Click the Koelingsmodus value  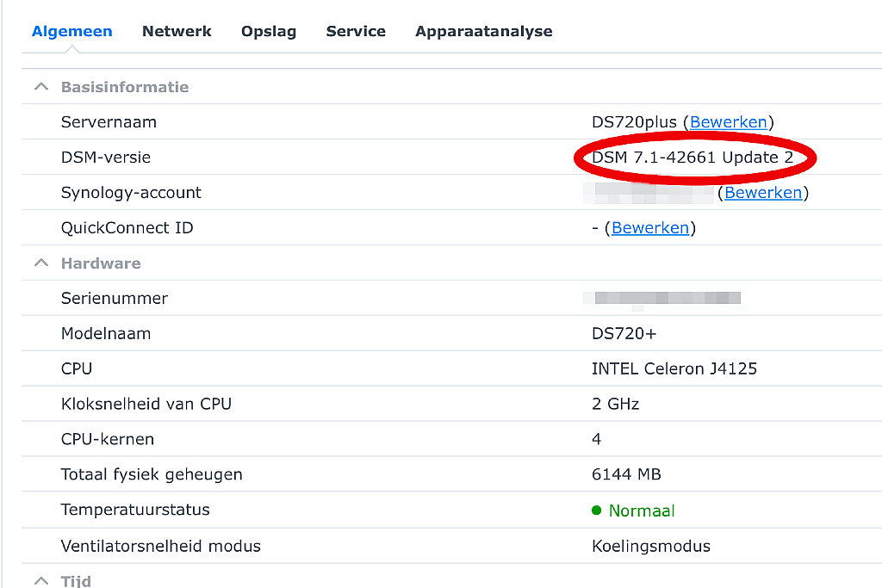click(651, 547)
